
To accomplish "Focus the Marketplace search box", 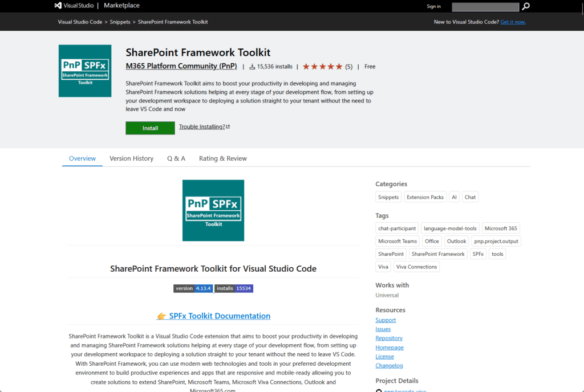I will click(485, 7).
